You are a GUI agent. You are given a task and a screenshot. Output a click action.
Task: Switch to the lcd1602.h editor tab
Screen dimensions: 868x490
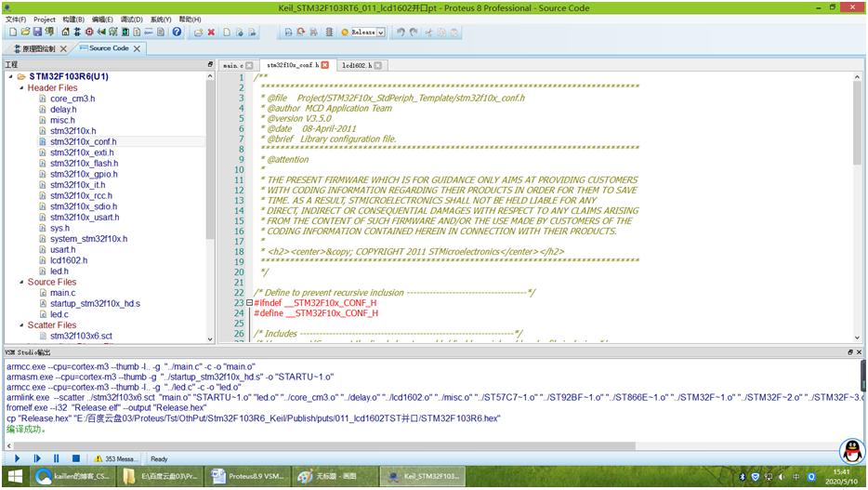click(357, 65)
